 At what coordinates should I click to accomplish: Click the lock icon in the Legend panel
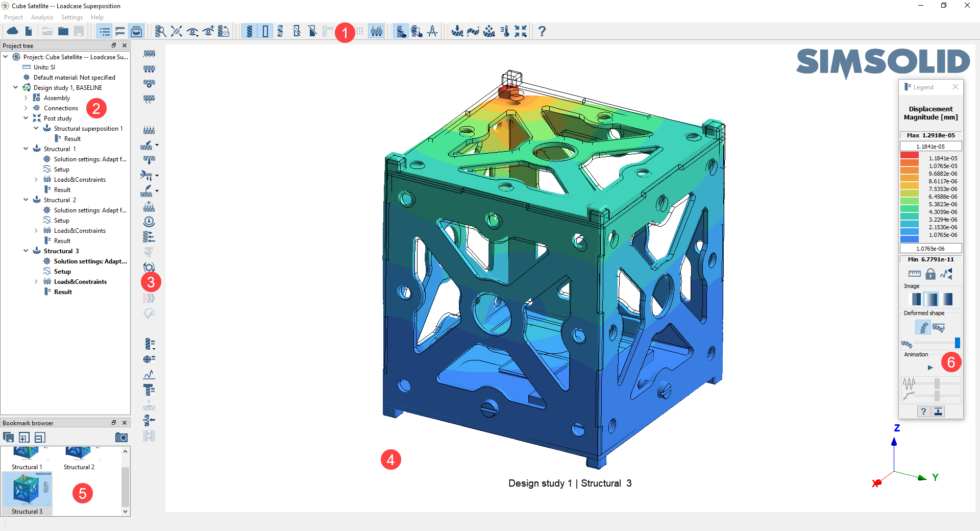(x=930, y=274)
